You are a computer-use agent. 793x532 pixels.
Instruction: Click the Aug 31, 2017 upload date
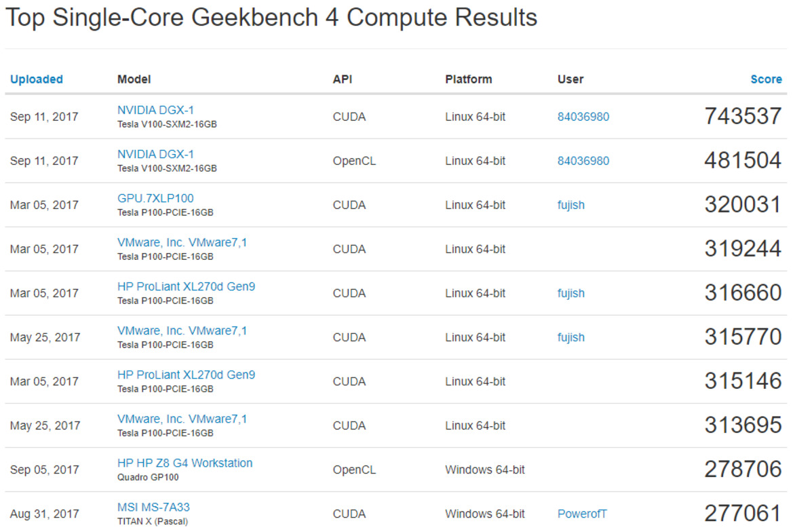tap(45, 514)
